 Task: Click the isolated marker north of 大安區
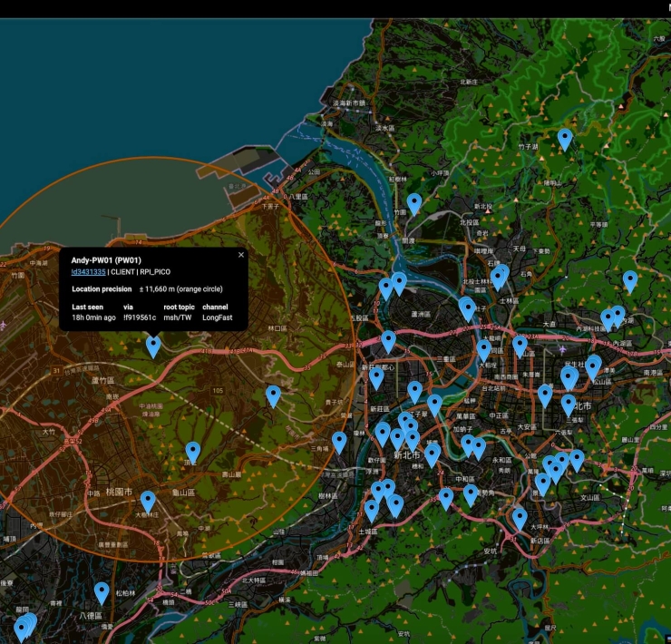click(545, 395)
